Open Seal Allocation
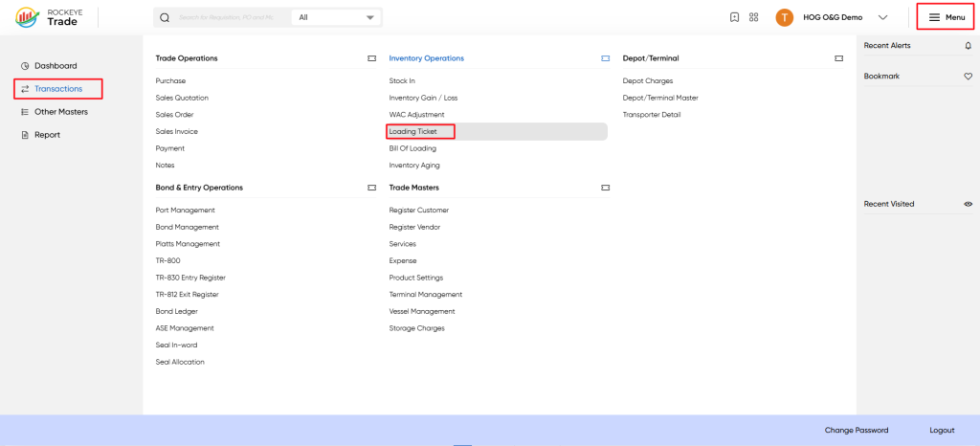Image resolution: width=980 pixels, height=446 pixels. [180, 363]
